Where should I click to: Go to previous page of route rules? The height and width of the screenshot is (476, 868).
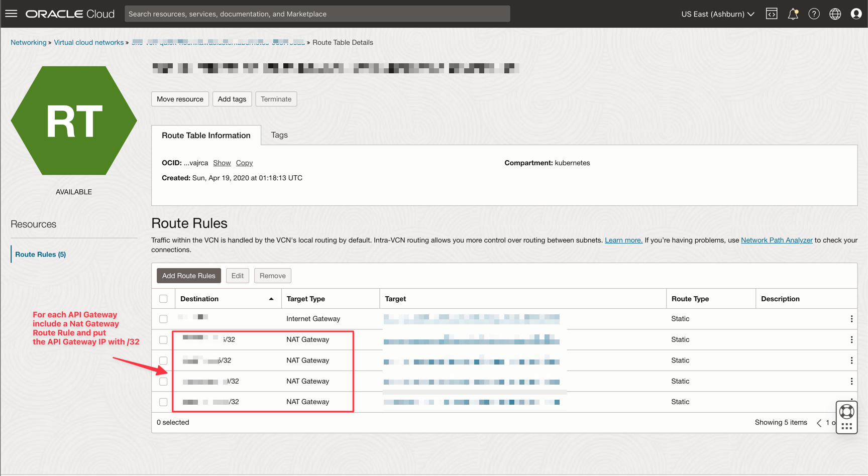819,423
